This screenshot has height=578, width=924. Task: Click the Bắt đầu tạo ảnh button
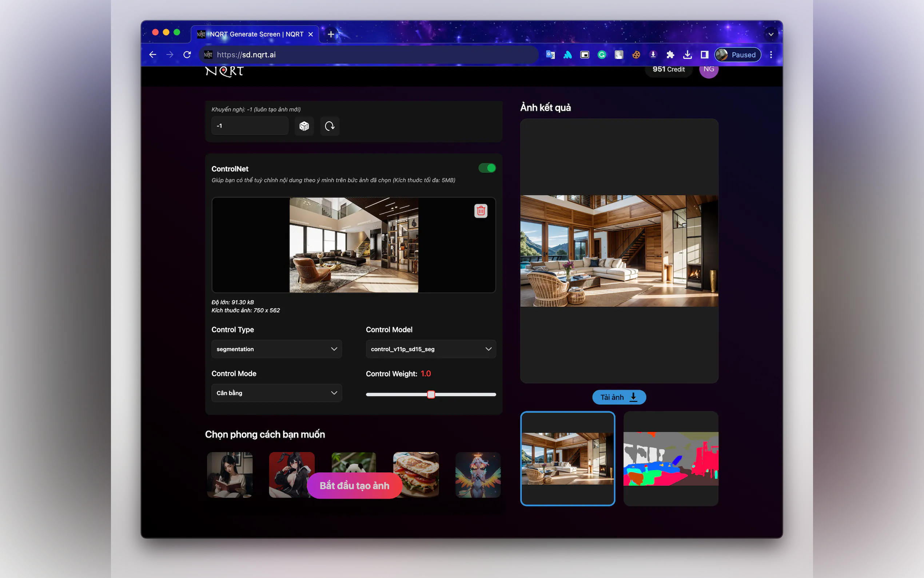354,486
